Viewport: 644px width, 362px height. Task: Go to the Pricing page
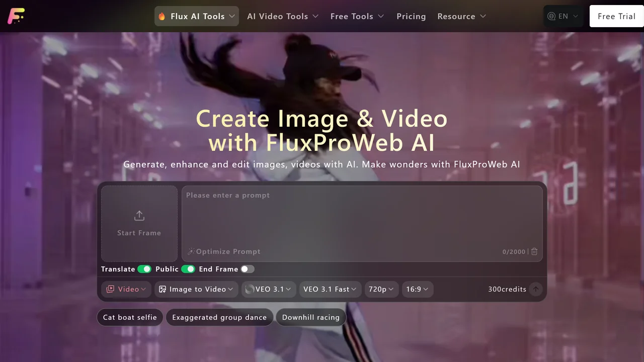[x=411, y=16]
